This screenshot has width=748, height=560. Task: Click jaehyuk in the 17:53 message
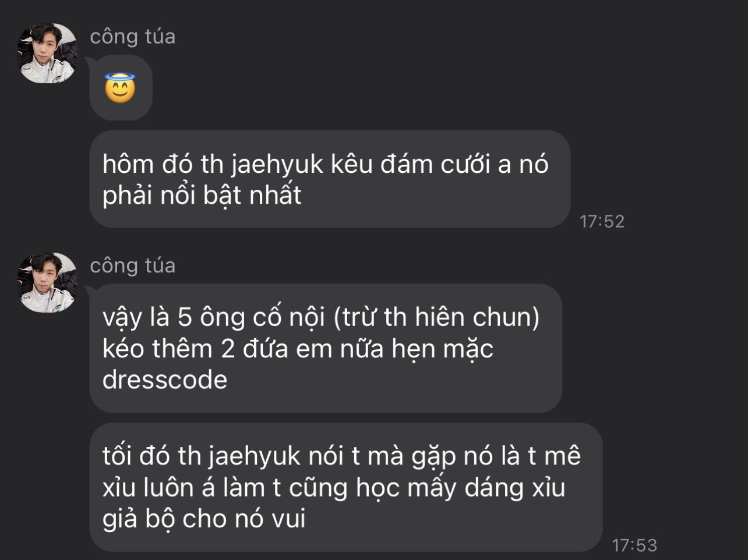coord(253,456)
